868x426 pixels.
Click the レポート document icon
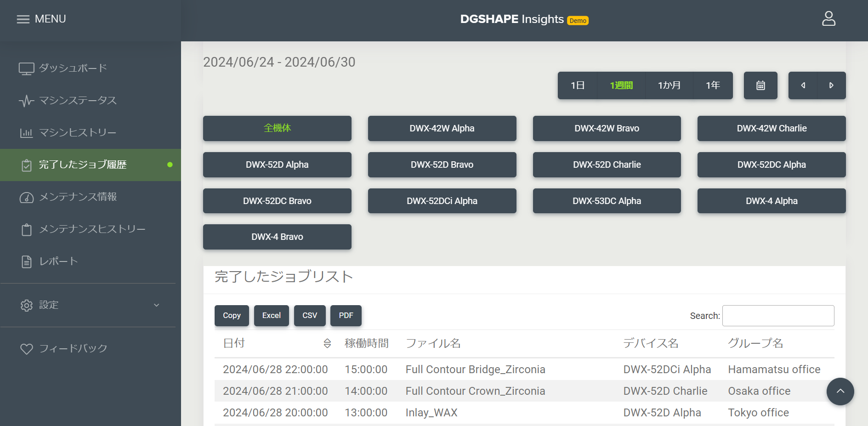point(27,261)
